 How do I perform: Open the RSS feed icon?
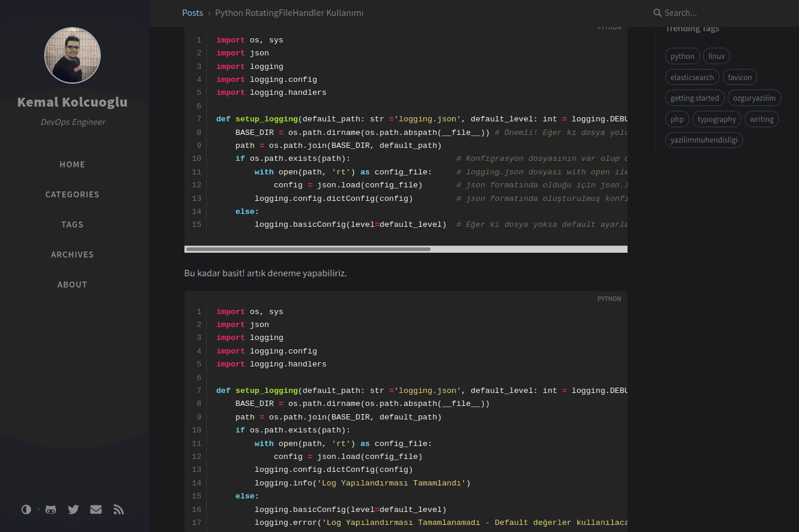pos(118,510)
